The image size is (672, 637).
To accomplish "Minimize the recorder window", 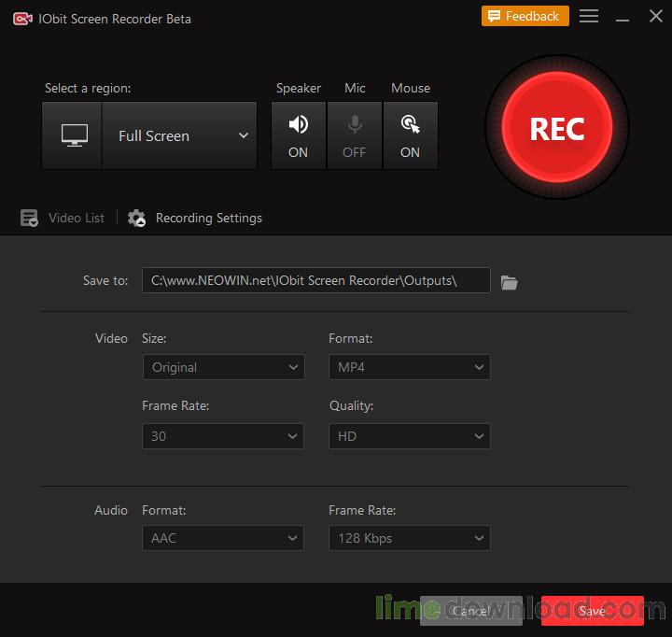I will coord(622,17).
